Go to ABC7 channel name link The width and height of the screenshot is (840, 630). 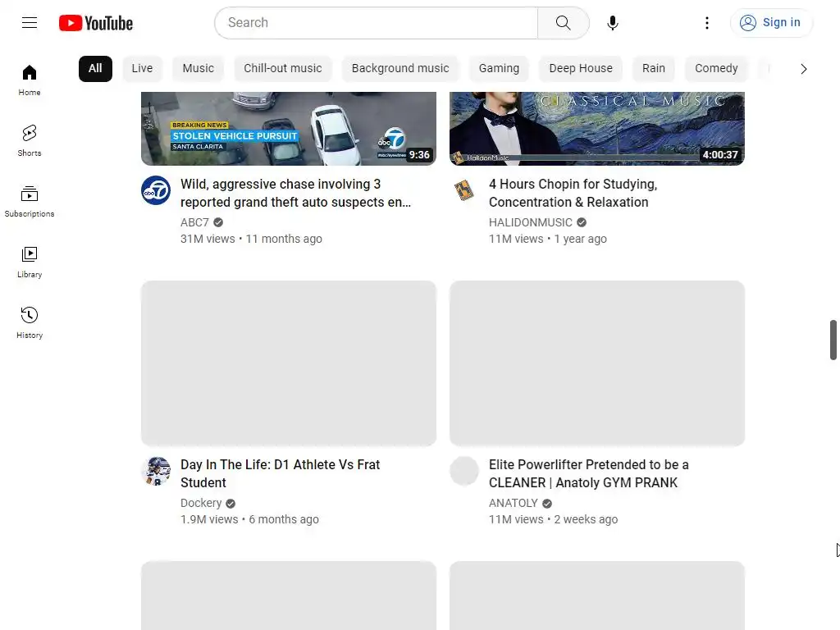tap(194, 222)
